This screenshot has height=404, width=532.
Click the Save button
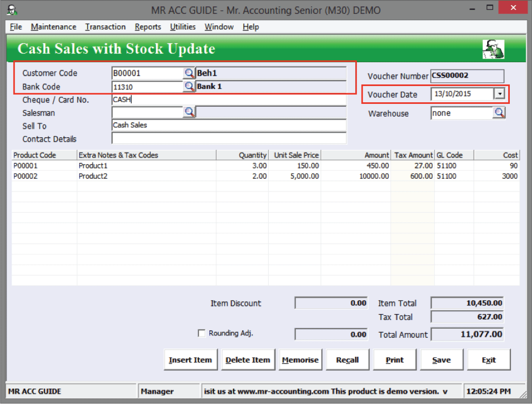[441, 360]
